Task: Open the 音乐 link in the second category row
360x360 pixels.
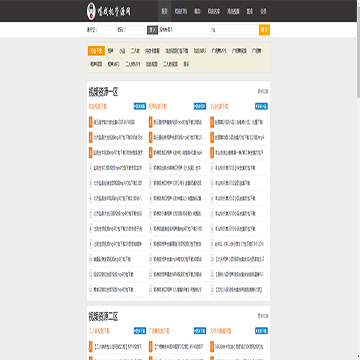Action: (186, 64)
